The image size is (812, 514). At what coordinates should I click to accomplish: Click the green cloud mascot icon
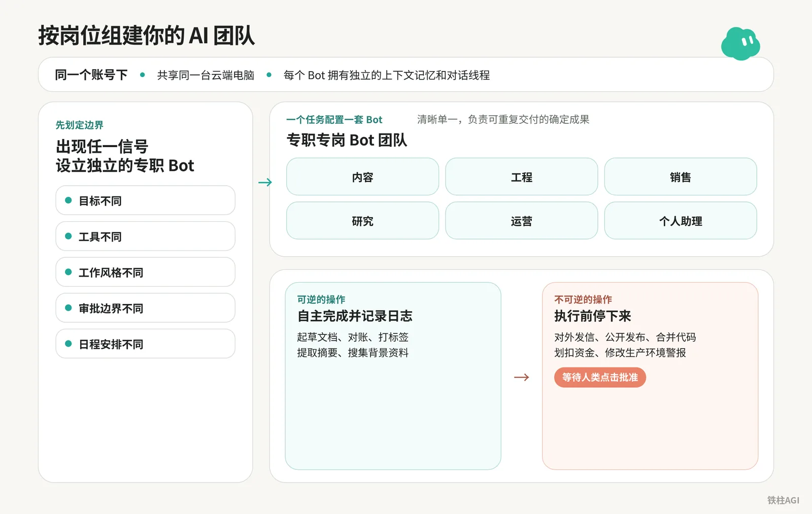[740, 44]
